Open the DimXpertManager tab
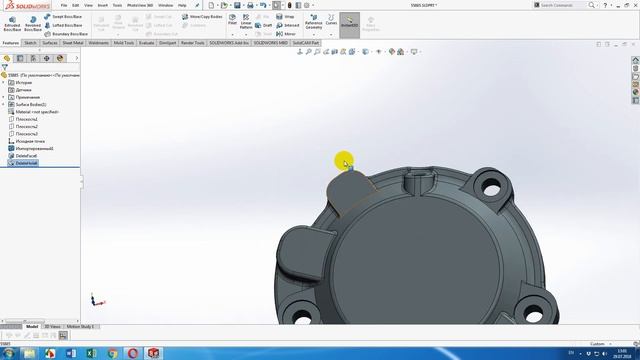This screenshot has height=360, width=640. 47,58
